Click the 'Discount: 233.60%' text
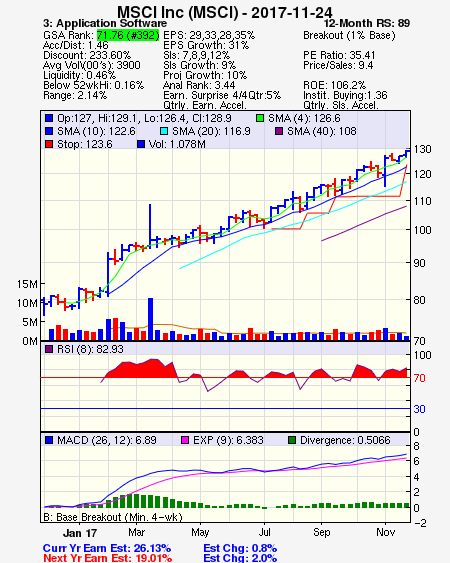450x563 pixels. point(87,55)
